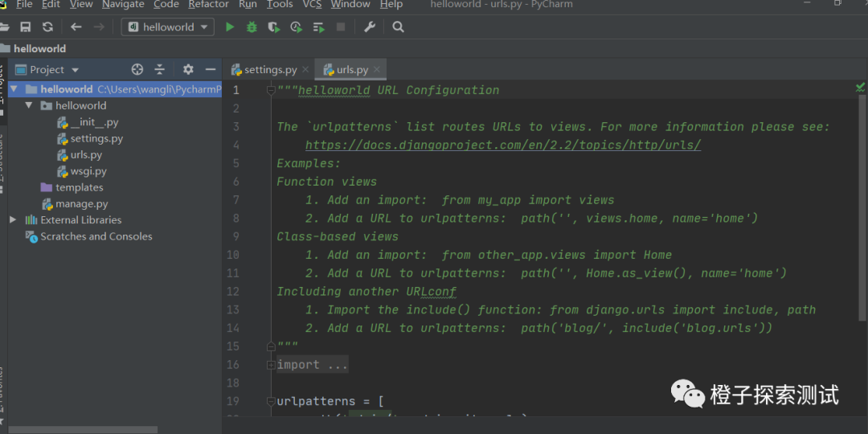The image size is (868, 434).
Task: Fold the docstring at line 1
Action: tap(271, 90)
